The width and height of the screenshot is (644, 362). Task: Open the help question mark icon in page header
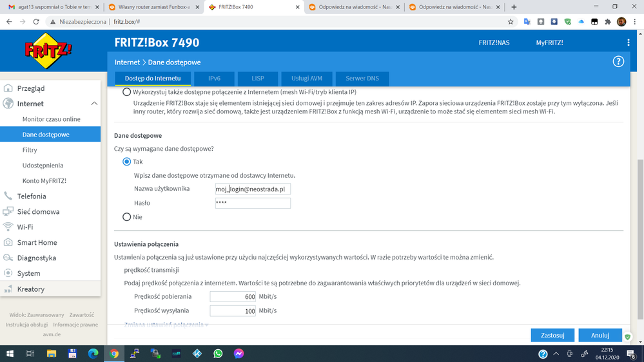[618, 62]
